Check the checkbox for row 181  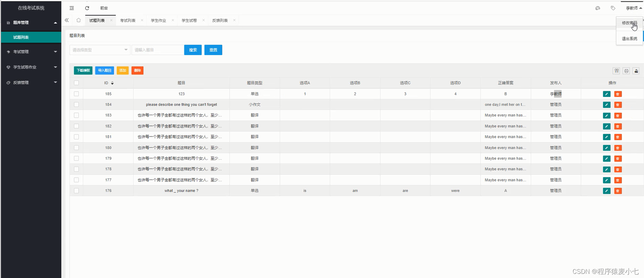76,137
